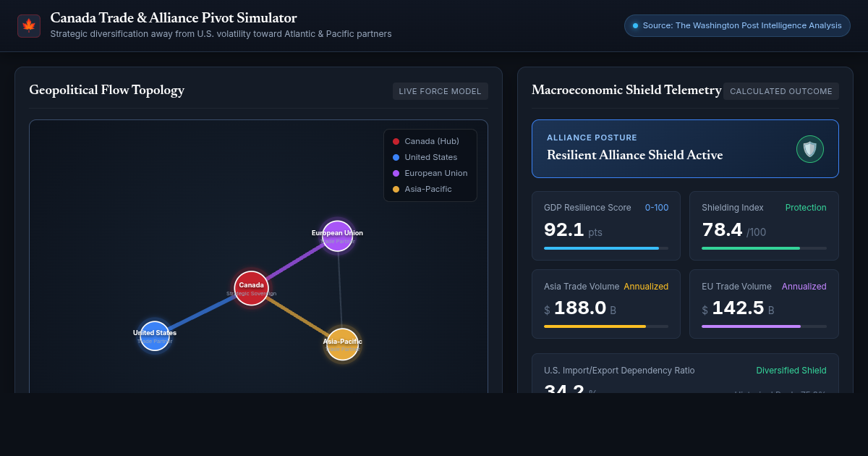The height and width of the screenshot is (456, 868).
Task: Click the Diversified Shield status label
Action: (x=791, y=371)
